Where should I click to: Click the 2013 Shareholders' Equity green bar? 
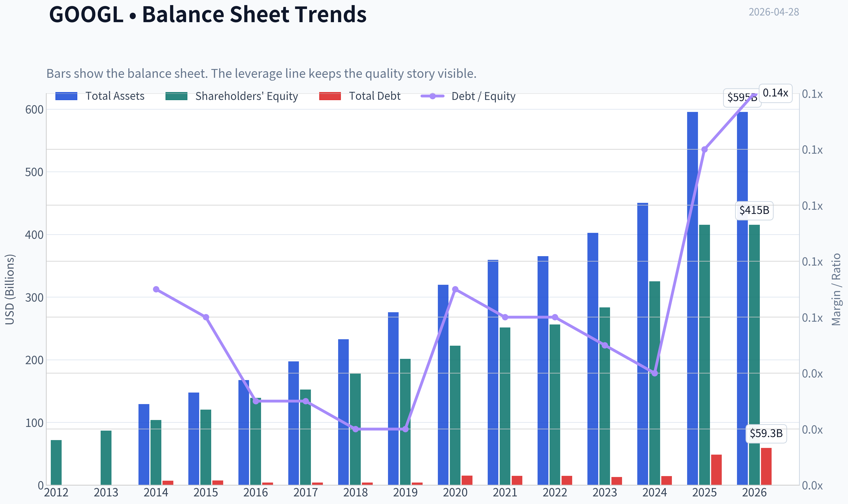coord(106,458)
